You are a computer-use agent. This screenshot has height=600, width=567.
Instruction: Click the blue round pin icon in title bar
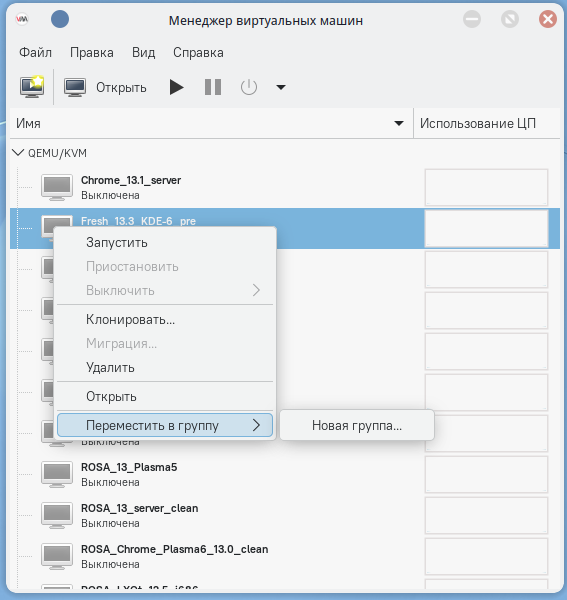[60, 19]
